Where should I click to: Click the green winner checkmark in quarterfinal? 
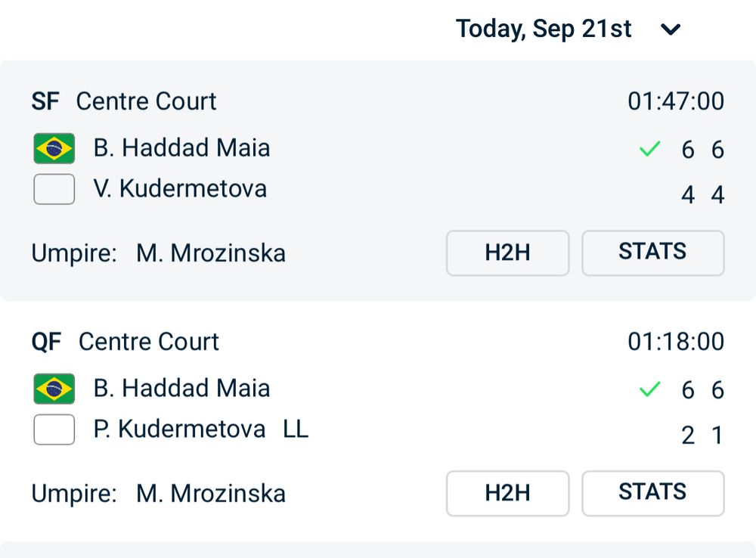[649, 390]
